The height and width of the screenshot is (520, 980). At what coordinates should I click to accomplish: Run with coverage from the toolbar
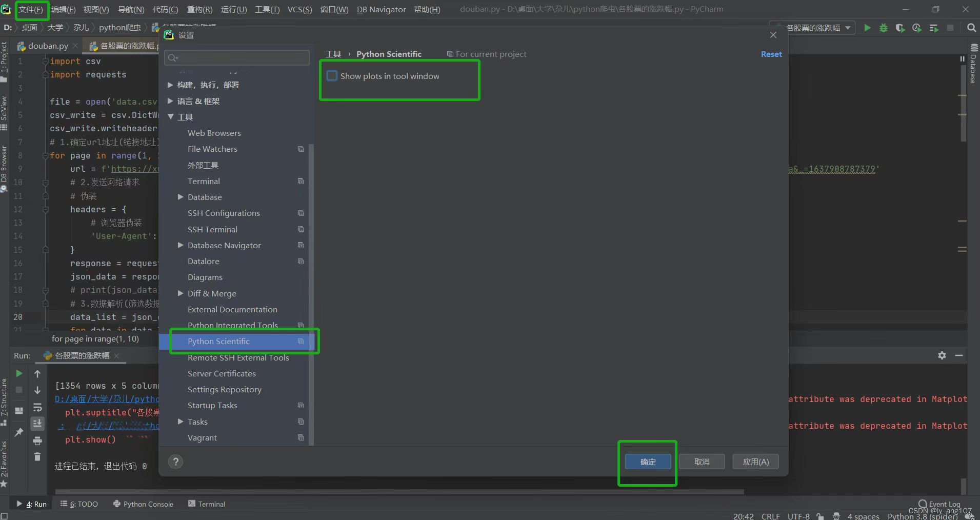coord(900,28)
